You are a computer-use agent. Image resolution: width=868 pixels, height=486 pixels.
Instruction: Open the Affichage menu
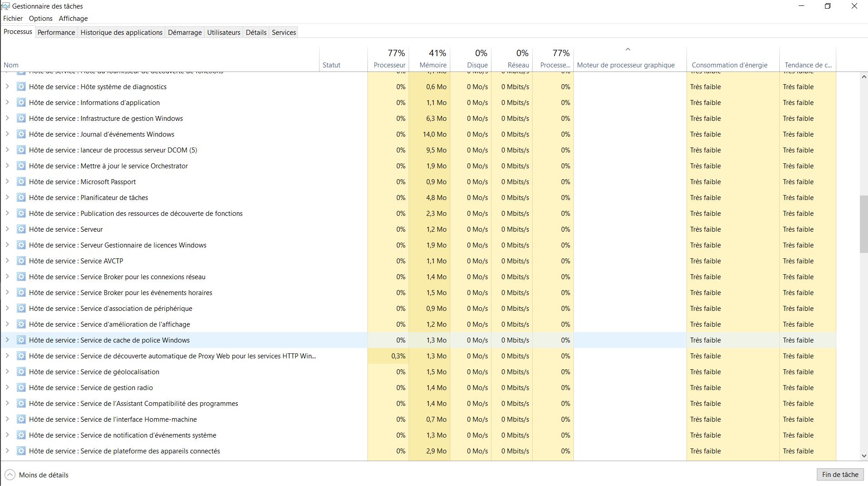point(73,19)
